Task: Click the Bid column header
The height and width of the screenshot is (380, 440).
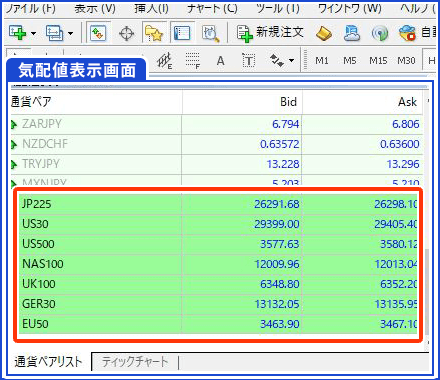Action: 242,102
